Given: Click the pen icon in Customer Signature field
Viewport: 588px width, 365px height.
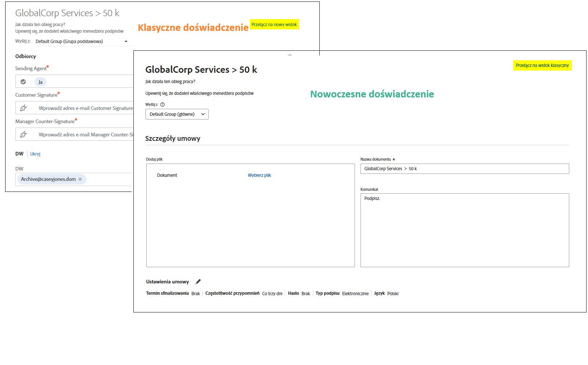Looking at the screenshot, I should pos(24,108).
